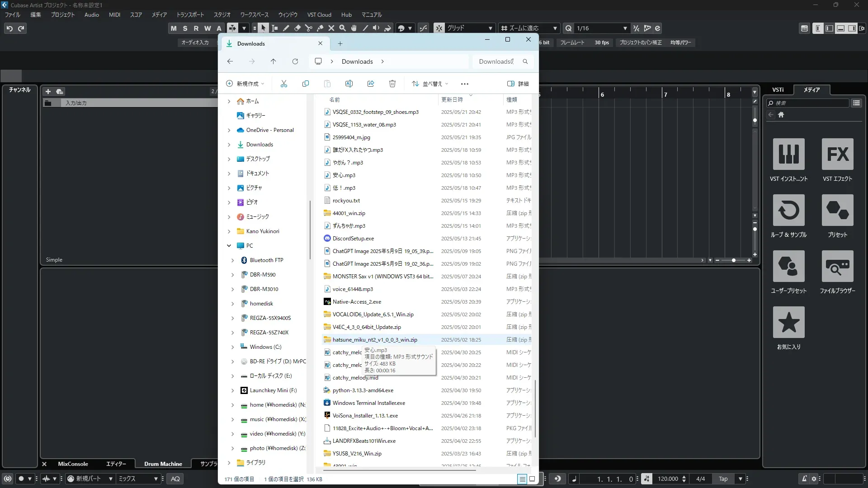Toggle the Mute M state button

pyautogui.click(x=174, y=28)
